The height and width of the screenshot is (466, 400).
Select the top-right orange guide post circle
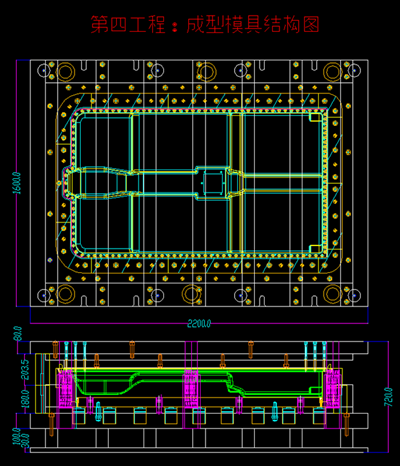[x=332, y=71]
